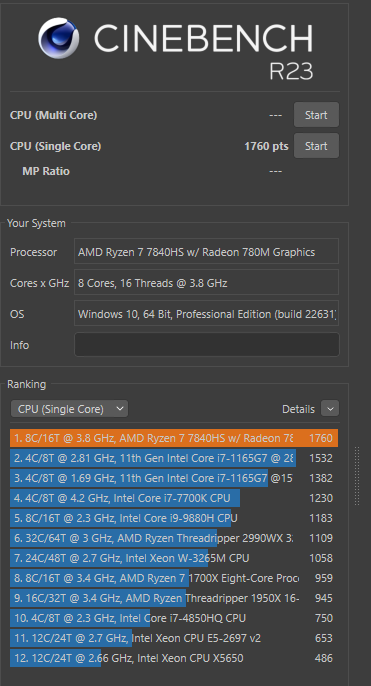Click the Processor field showing Ryzen 7 7840HS

[206, 252]
